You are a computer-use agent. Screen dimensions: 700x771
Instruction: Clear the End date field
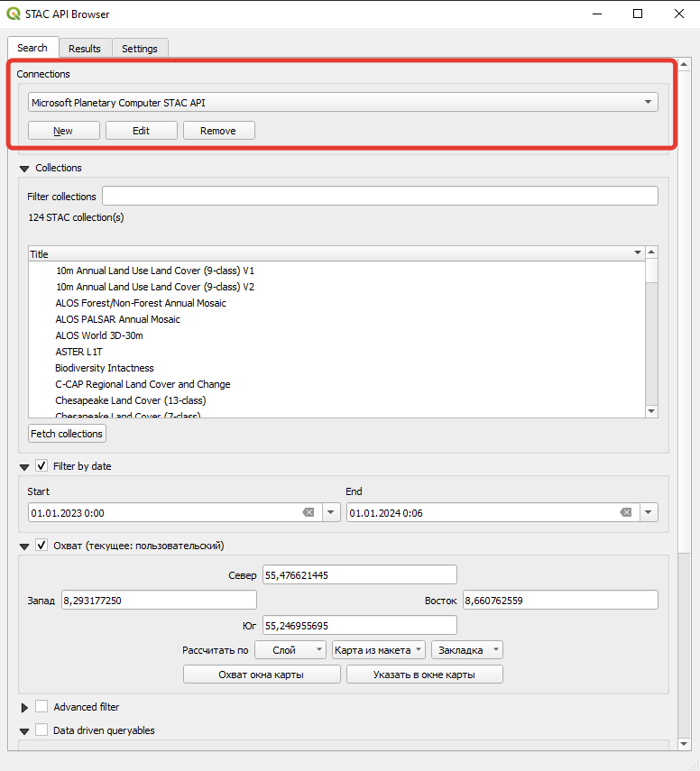pos(626,512)
